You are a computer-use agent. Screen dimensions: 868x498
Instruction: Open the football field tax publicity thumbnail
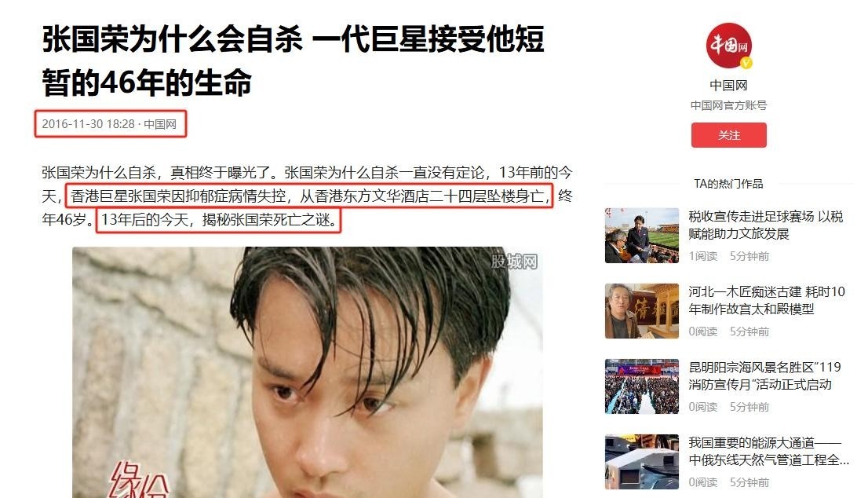(x=642, y=236)
